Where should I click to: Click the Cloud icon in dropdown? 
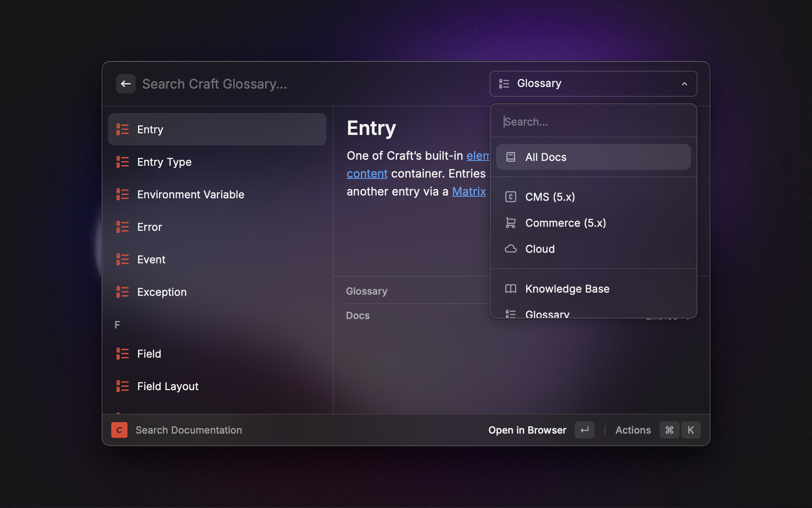[x=510, y=249]
